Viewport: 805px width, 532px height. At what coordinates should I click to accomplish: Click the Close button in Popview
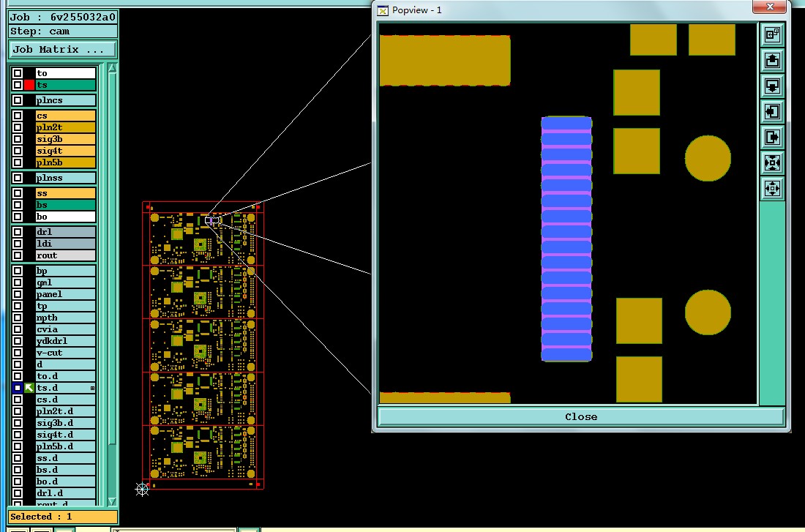(581, 416)
